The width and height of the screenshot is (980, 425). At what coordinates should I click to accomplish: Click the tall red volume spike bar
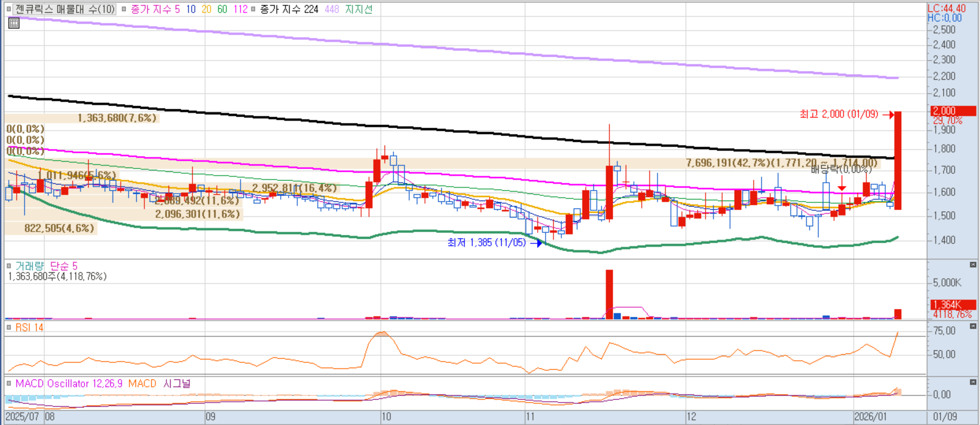pyautogui.click(x=610, y=294)
